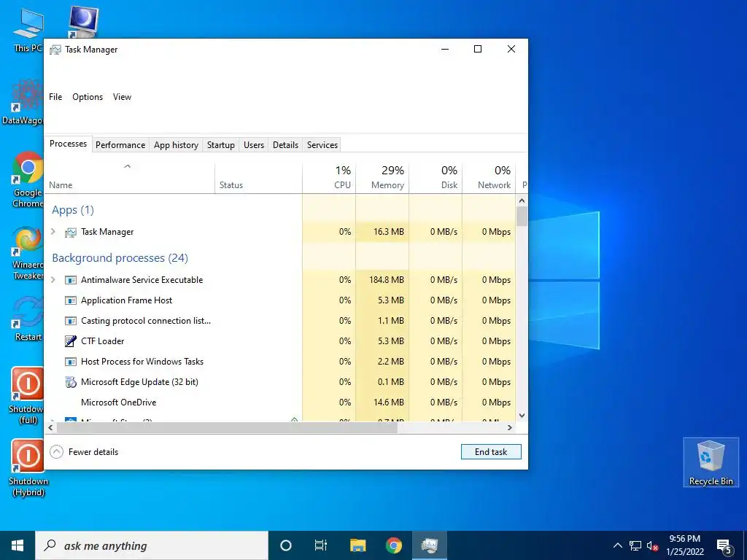The height and width of the screenshot is (560, 747).
Task: Click the Task Manager taskbar button
Action: (x=429, y=545)
